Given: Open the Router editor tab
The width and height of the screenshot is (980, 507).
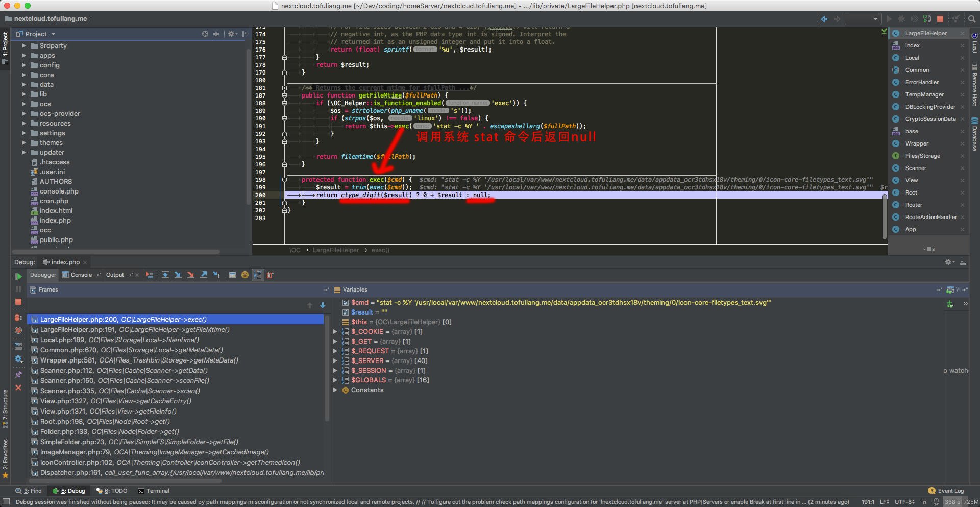Looking at the screenshot, I should tap(914, 205).
